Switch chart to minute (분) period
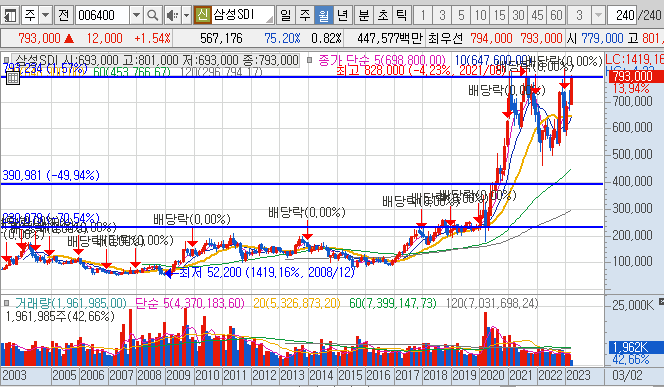The width and height of the screenshot is (664, 387). (363, 16)
